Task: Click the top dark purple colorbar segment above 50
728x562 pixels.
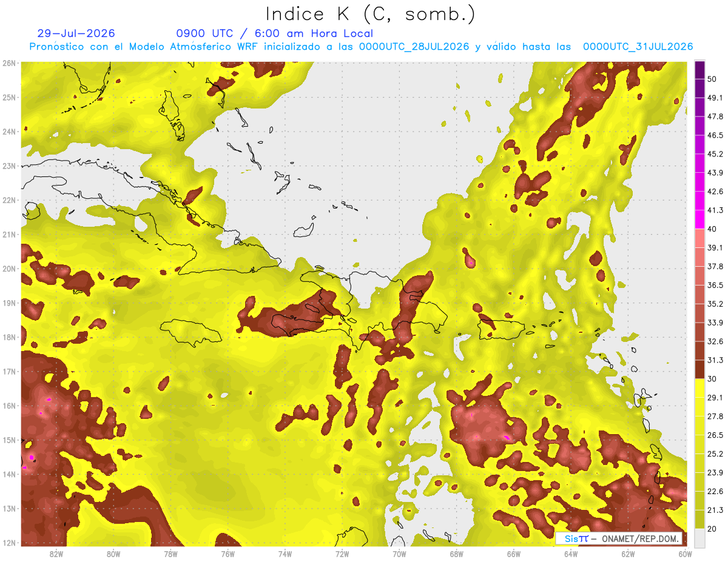Action: pos(699,70)
